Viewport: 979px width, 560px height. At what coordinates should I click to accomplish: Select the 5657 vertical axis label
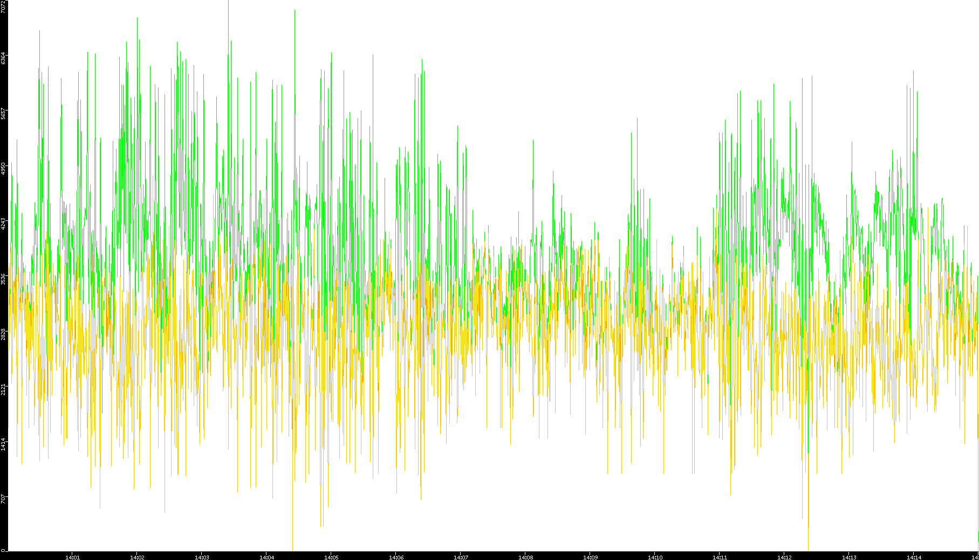click(x=4, y=113)
